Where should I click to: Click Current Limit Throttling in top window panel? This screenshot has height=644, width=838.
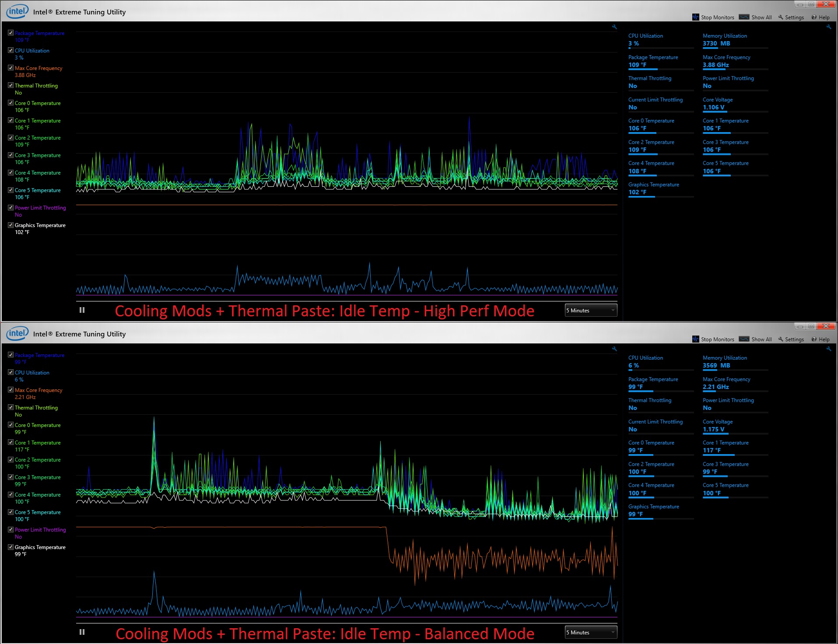click(x=661, y=104)
